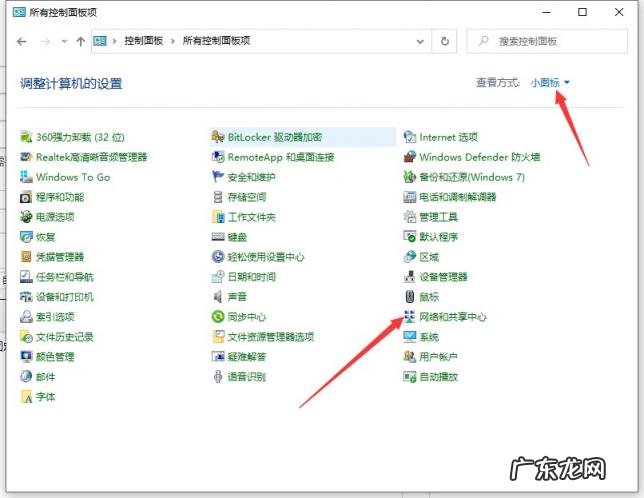Open the 文件历史记录 icon
644x498 pixels.
click(x=26, y=337)
